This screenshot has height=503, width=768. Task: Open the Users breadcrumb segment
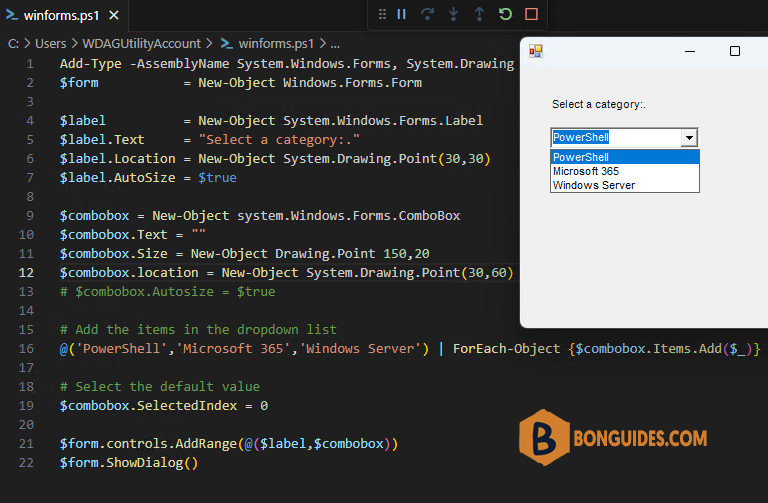(x=50, y=44)
